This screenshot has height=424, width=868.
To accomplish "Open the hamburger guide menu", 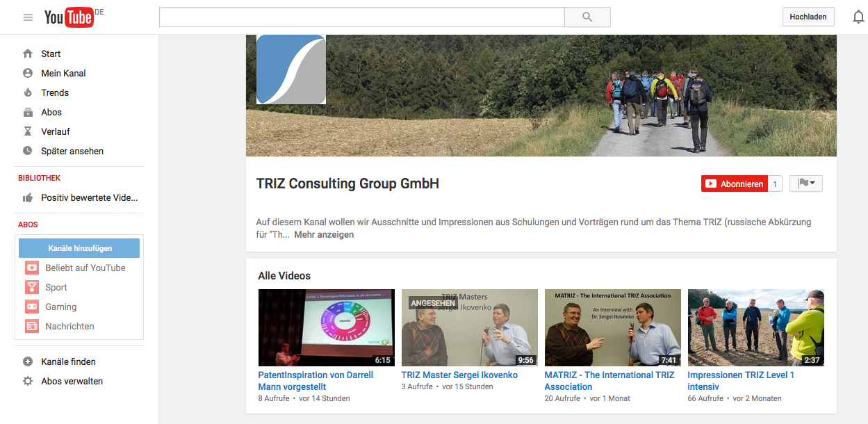I will pos(28,17).
